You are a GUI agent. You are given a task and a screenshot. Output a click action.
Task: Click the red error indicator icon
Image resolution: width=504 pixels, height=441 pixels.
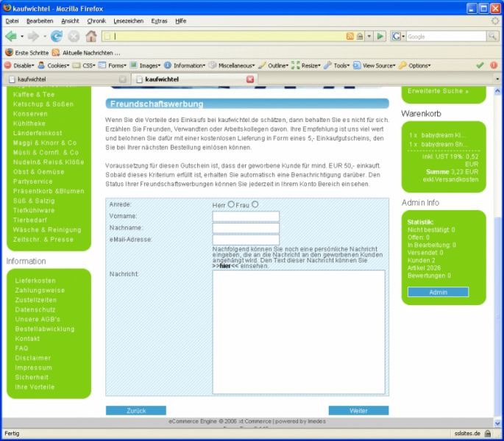click(494, 65)
